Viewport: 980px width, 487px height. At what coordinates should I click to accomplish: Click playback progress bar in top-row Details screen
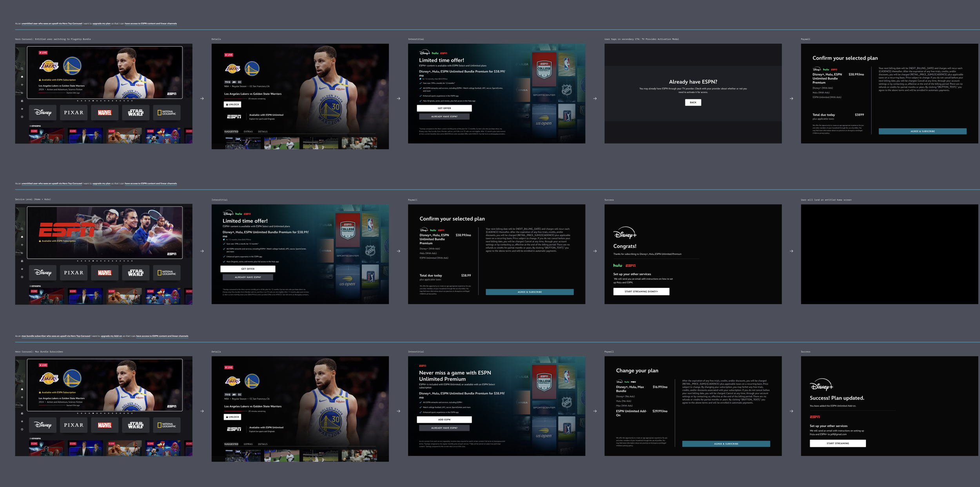235,99
